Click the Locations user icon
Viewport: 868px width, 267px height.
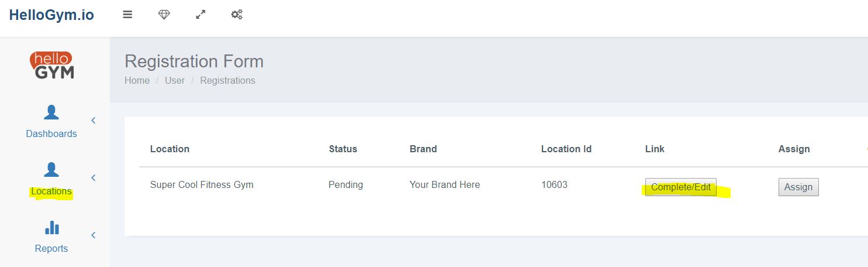(x=51, y=170)
